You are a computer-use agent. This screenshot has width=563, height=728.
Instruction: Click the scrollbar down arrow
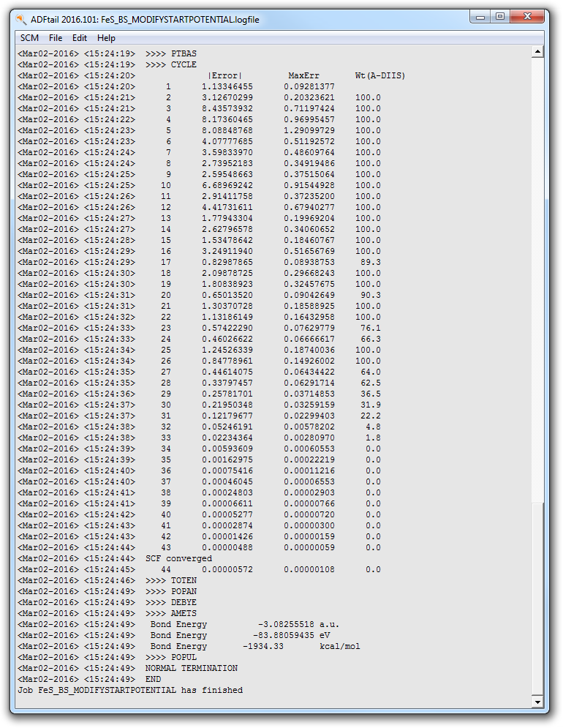click(x=537, y=702)
